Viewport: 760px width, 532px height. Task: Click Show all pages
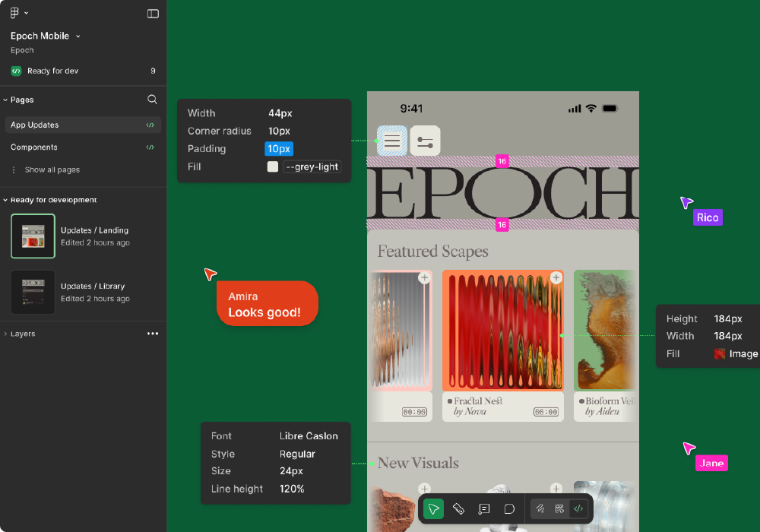(52, 170)
